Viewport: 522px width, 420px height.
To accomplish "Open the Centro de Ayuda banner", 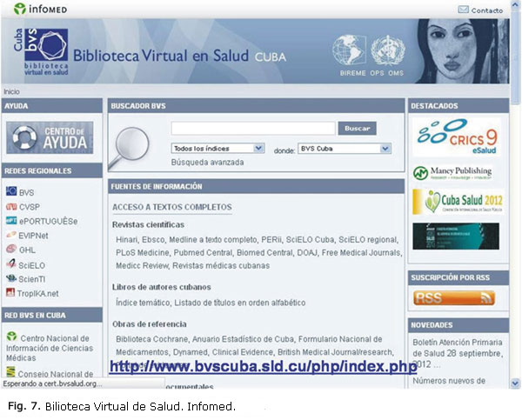I will pyautogui.click(x=48, y=137).
